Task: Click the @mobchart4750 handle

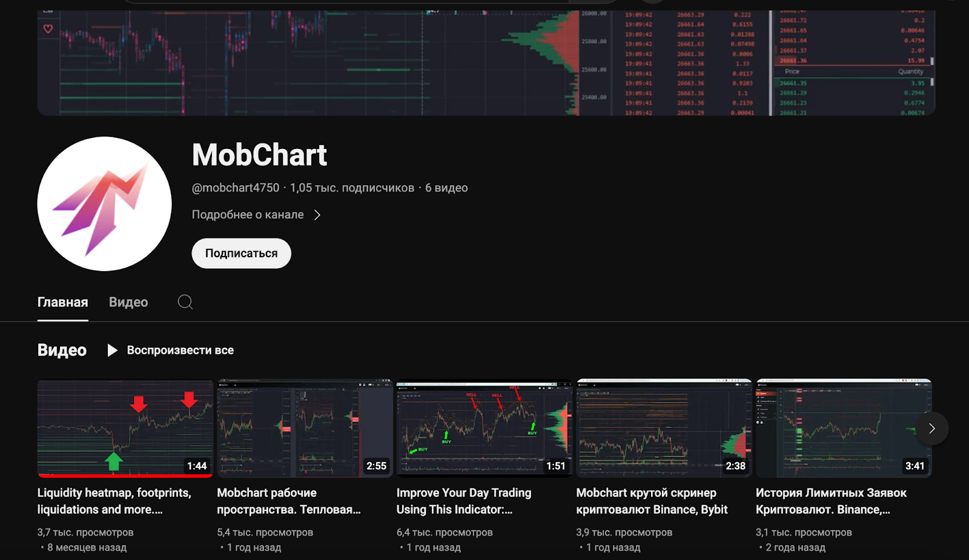Action: [x=236, y=188]
